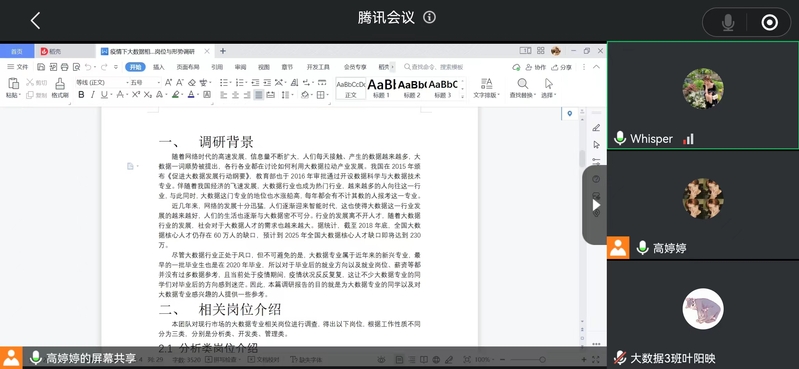This screenshot has width=799, height=369.
Task: Open the 会员专享 ribbon tab
Action: pyautogui.click(x=355, y=67)
